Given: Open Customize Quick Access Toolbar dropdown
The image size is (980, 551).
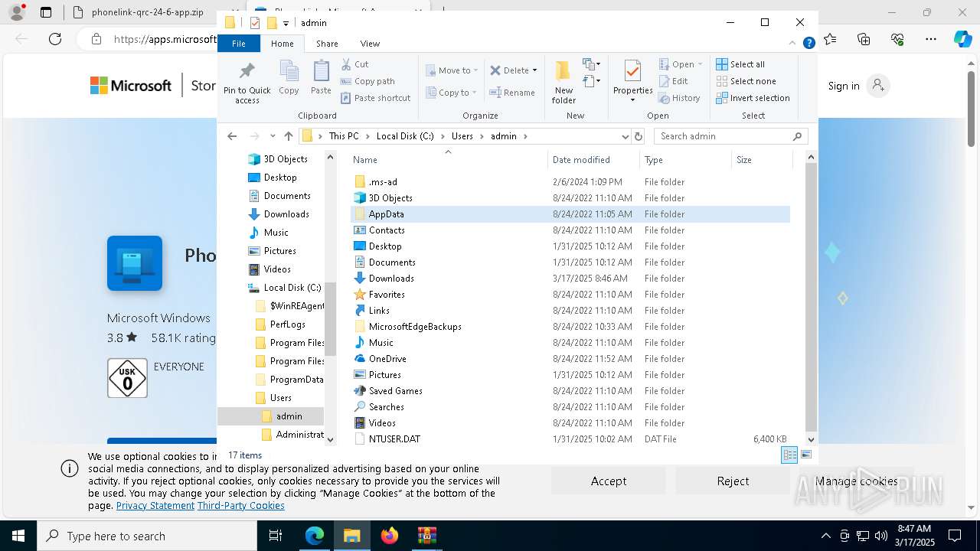Looking at the screenshot, I should pos(286,24).
